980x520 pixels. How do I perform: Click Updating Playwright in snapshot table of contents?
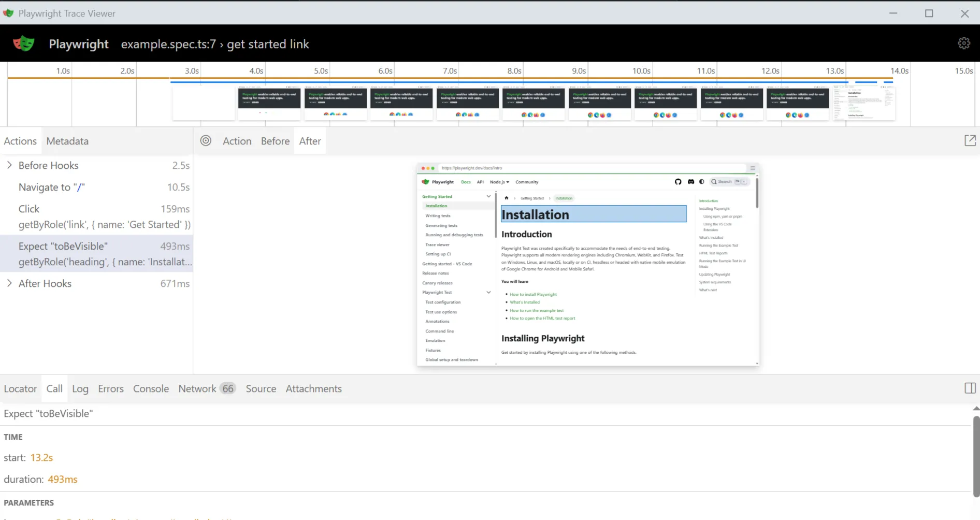(714, 275)
